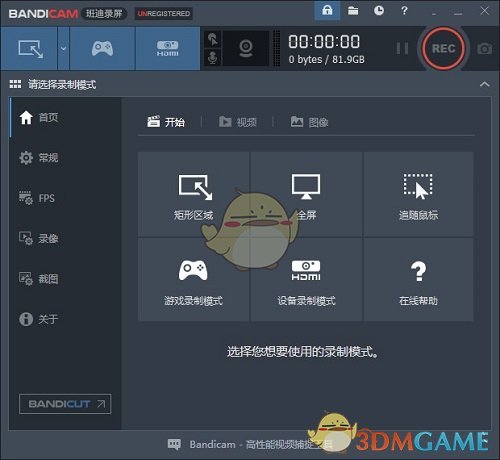This screenshot has width=500, height=460.
Task: Open the scheduled recording clock icon
Action: [x=379, y=11]
